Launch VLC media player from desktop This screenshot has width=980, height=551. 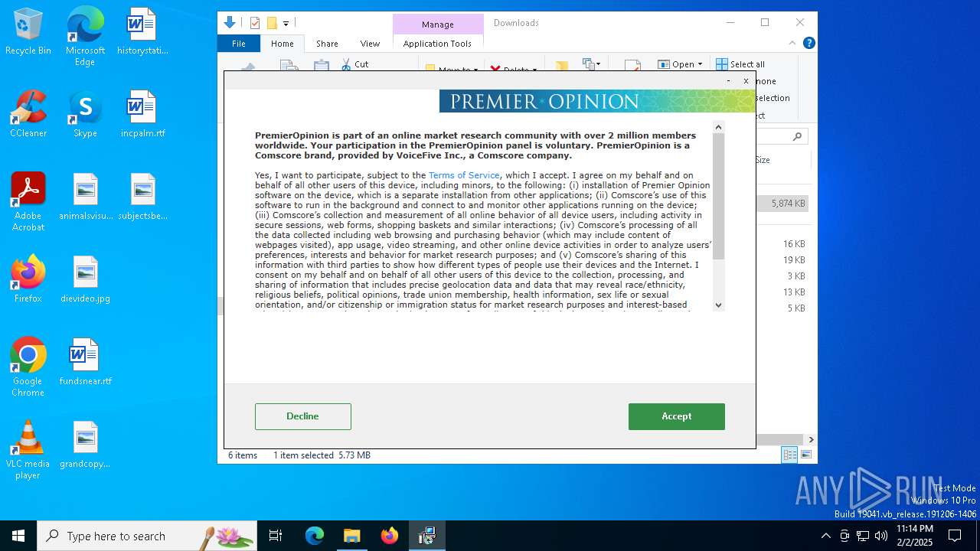pos(28,451)
